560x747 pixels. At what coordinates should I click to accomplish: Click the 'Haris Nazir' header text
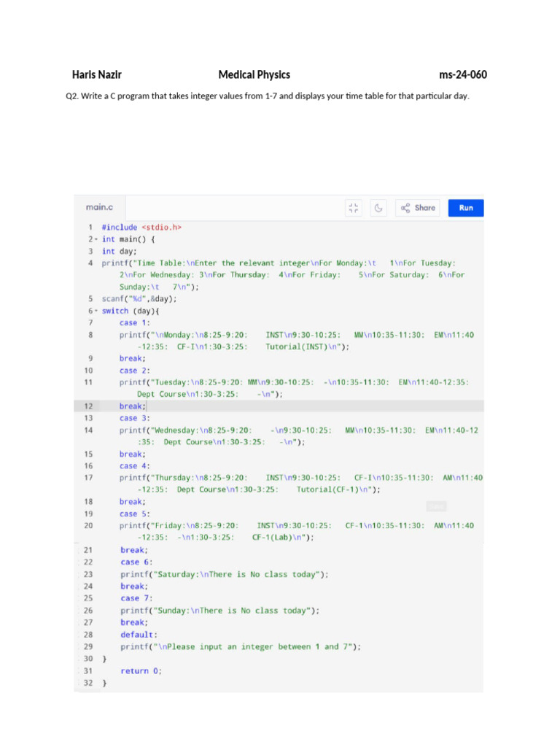click(x=97, y=75)
